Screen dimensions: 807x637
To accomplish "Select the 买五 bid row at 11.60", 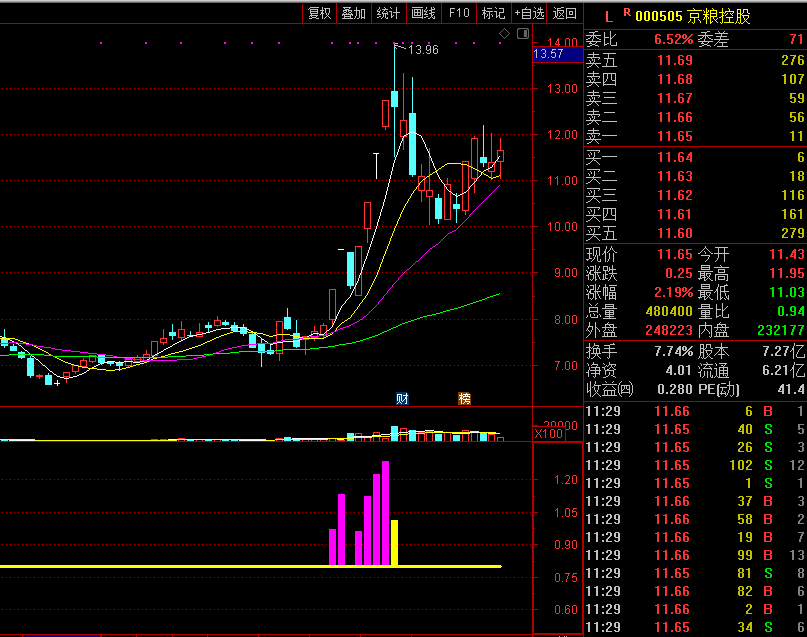I will click(x=695, y=234).
